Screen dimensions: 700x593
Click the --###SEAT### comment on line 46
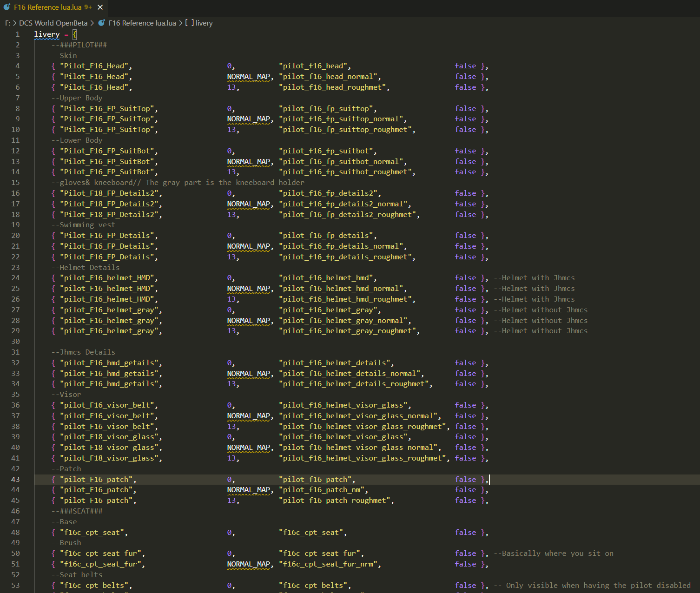(77, 511)
